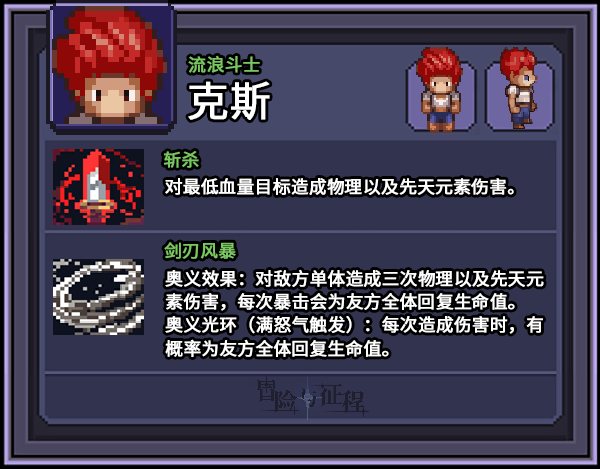Click the 剑刃风暴 whirlwind skill icon
Image resolution: width=600 pixels, height=469 pixels.
(98, 297)
